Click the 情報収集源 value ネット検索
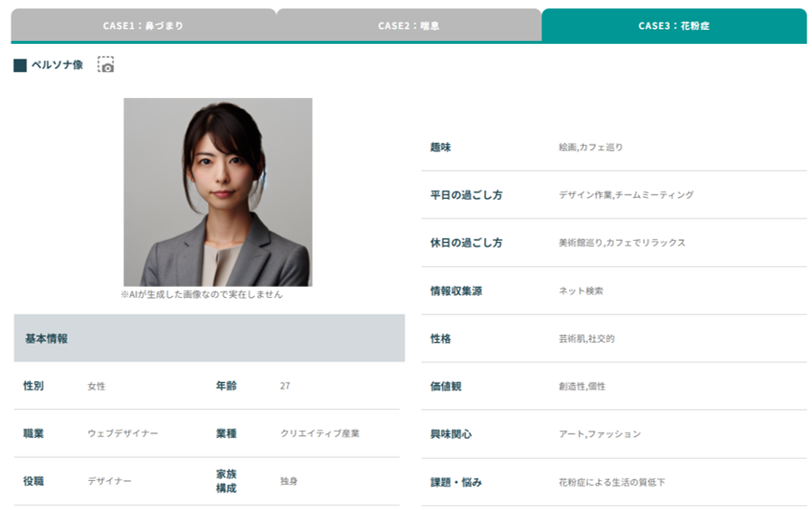The height and width of the screenshot is (510, 812). [581, 290]
